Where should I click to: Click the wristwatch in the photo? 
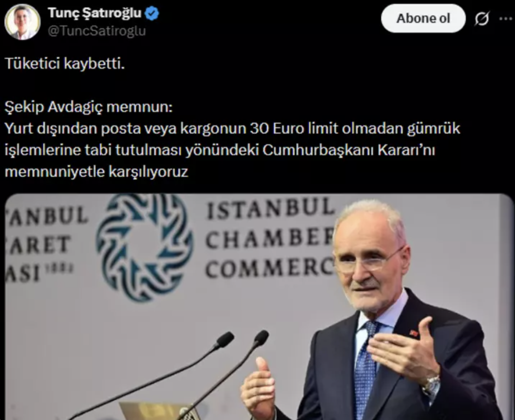[x=431, y=385]
